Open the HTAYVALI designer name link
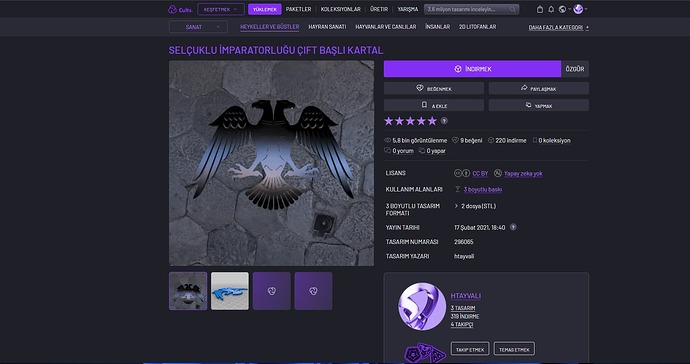The width and height of the screenshot is (690, 364). point(466,296)
